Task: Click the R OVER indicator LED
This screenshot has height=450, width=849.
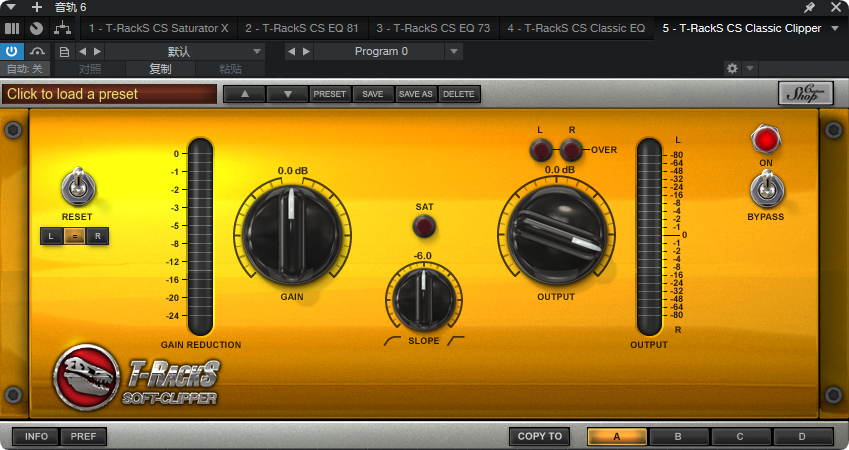Action: [571, 150]
